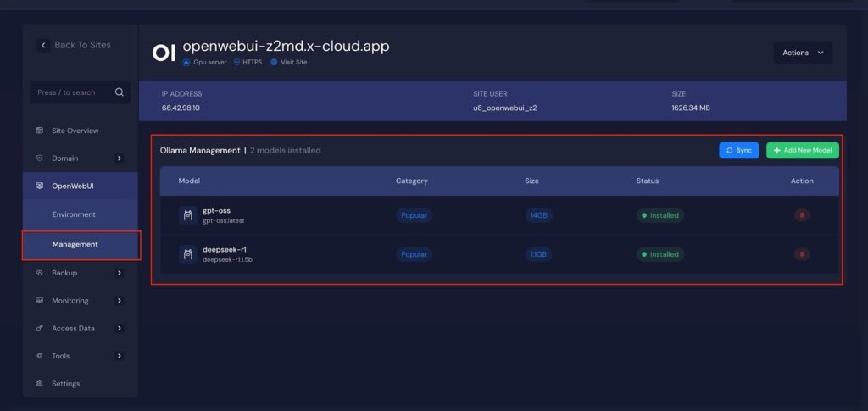Screen dimensions: 868x411
Task: Delete the gpt-oss model via trash icon
Action: pos(801,215)
